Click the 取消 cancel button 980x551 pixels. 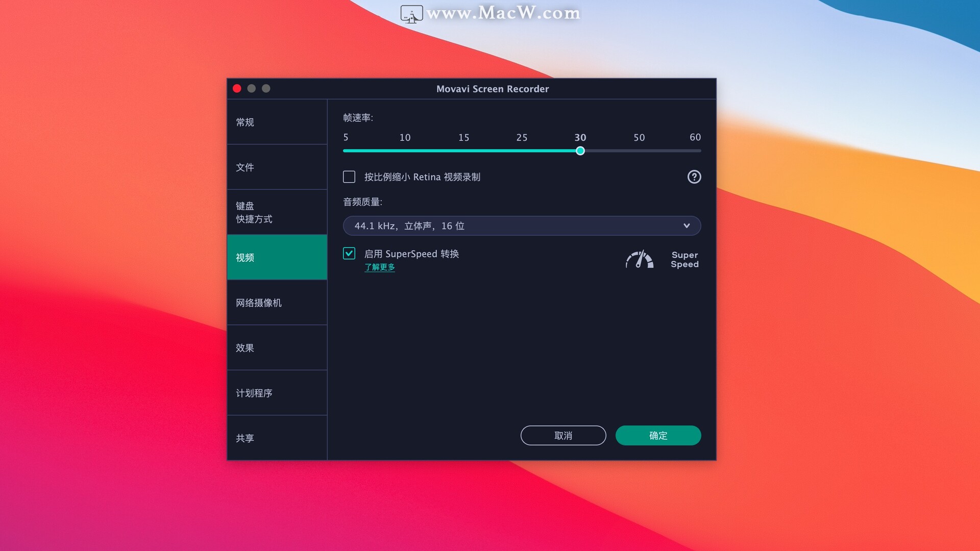click(563, 435)
